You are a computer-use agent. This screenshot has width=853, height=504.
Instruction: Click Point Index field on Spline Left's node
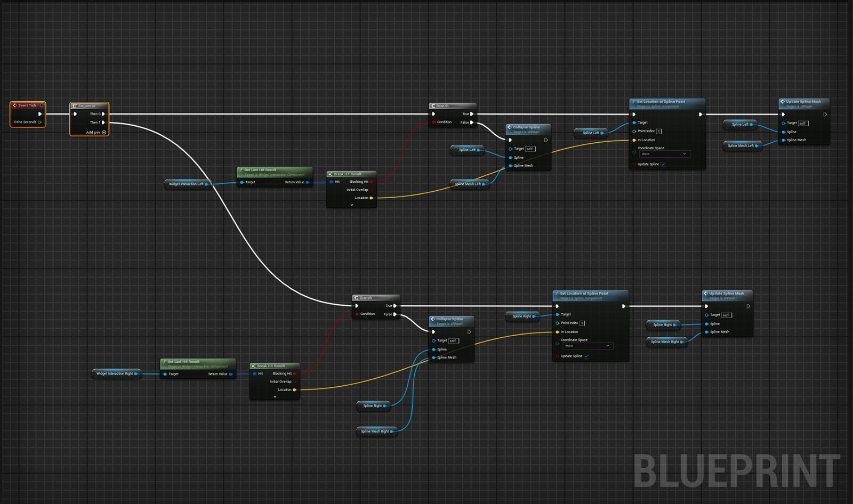[x=659, y=131]
